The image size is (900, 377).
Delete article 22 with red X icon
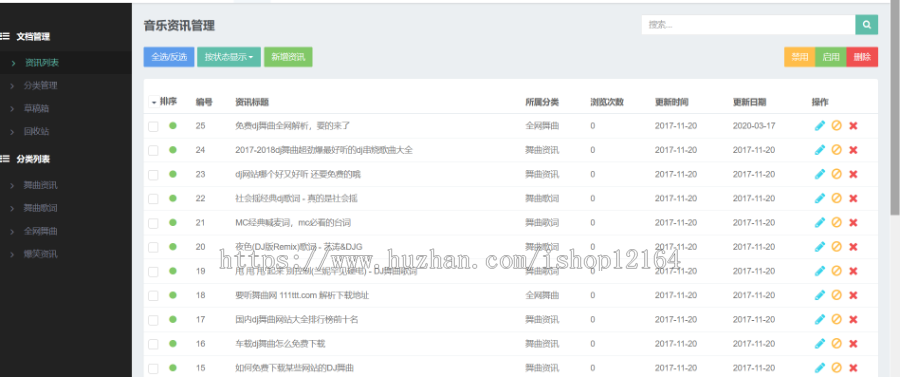[x=853, y=198]
